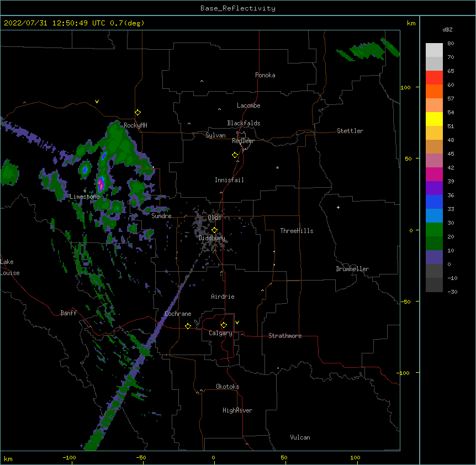Select the Olds label
The image size is (476, 465).
[214, 218]
